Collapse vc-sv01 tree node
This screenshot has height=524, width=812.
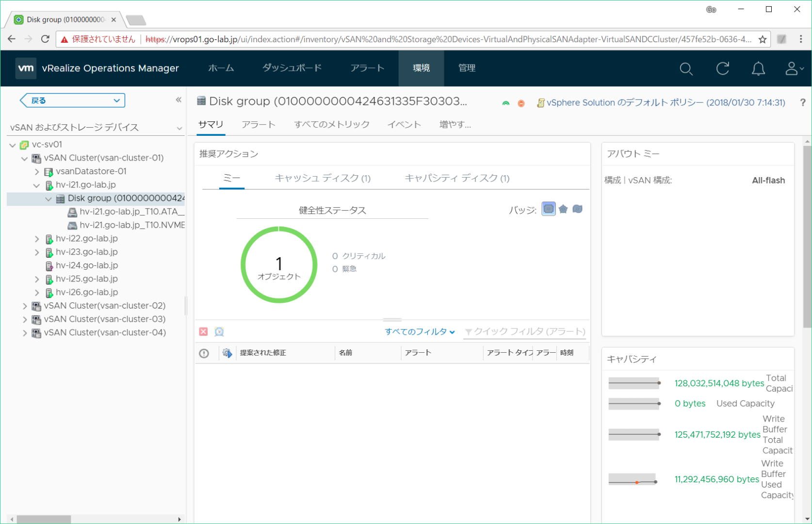[x=13, y=145]
